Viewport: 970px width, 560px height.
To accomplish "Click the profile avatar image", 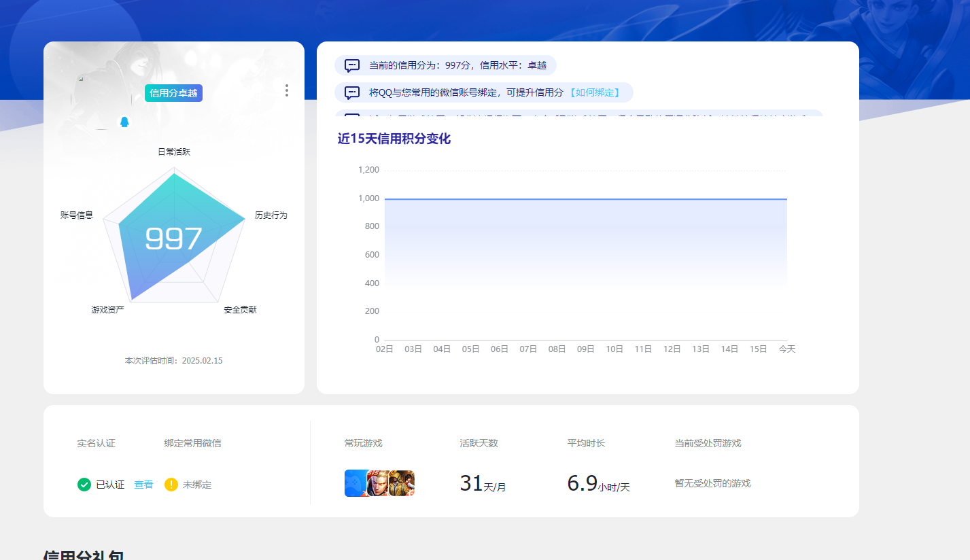I will coord(101,100).
